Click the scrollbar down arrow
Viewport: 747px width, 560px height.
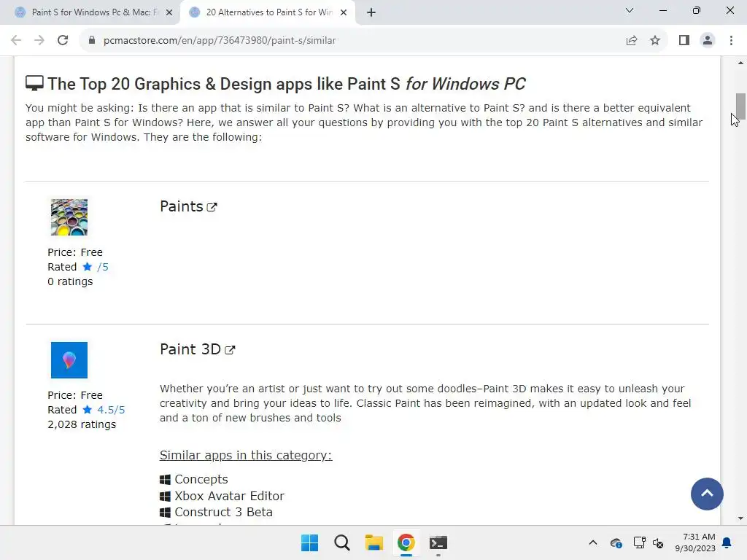click(740, 518)
